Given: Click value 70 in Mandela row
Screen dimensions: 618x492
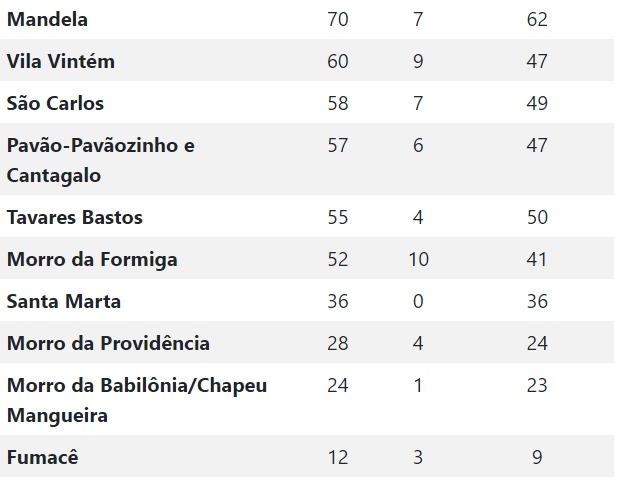Looking at the screenshot, I should click(338, 19).
